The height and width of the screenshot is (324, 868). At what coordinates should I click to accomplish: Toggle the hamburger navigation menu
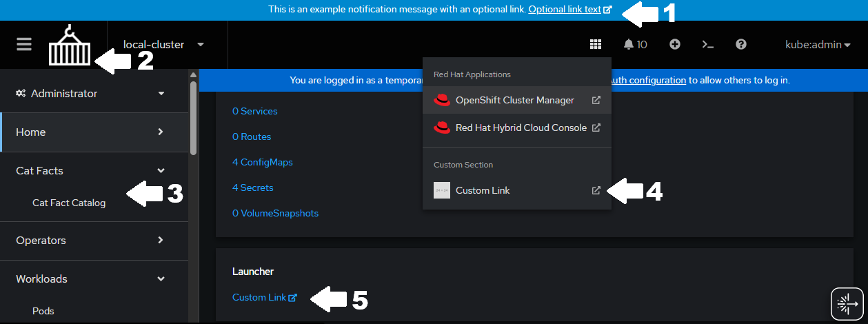point(24,44)
